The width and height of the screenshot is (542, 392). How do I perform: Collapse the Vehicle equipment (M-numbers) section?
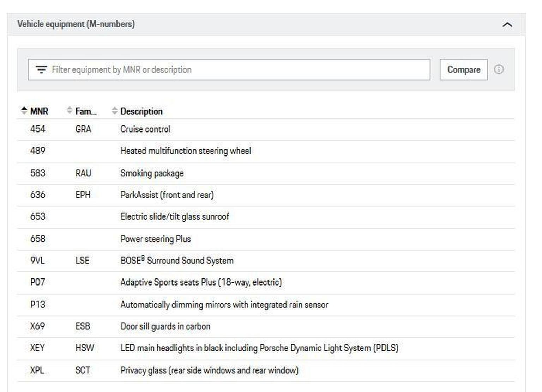click(507, 25)
